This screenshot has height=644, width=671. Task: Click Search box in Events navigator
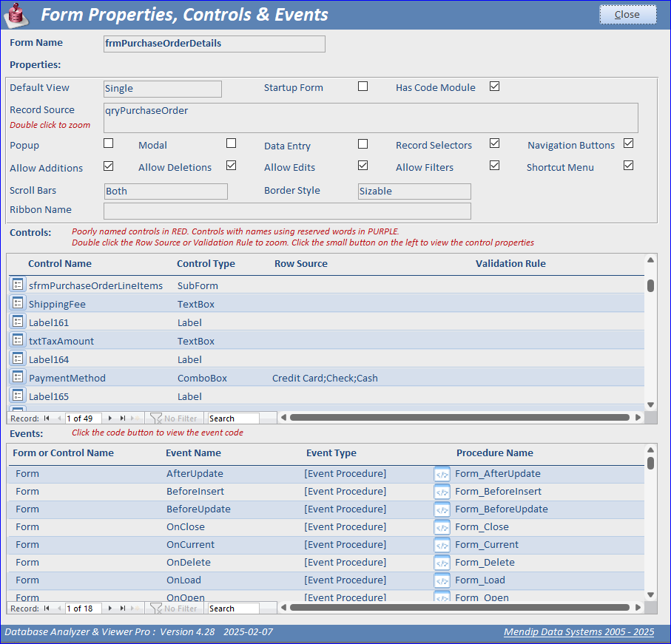coord(233,608)
